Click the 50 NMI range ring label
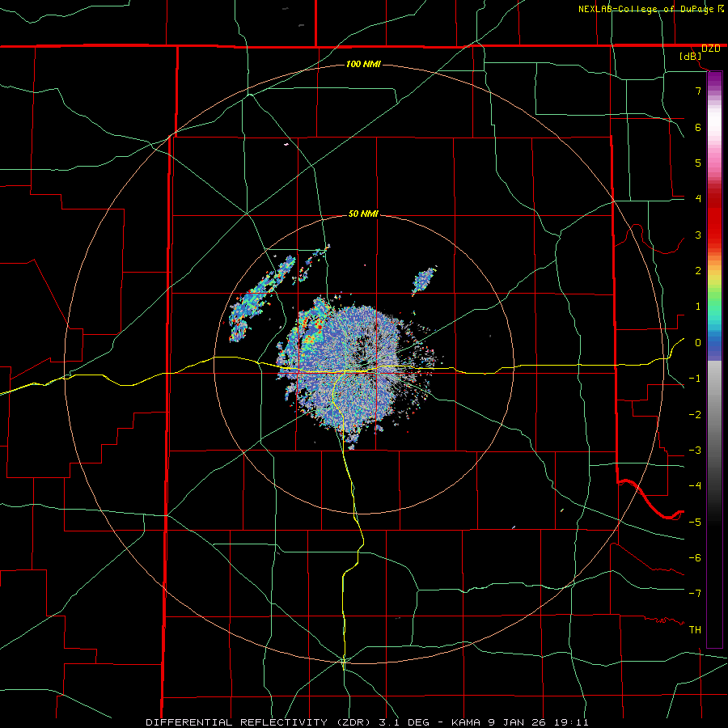Viewport: 728px width, 728px height. (x=363, y=214)
